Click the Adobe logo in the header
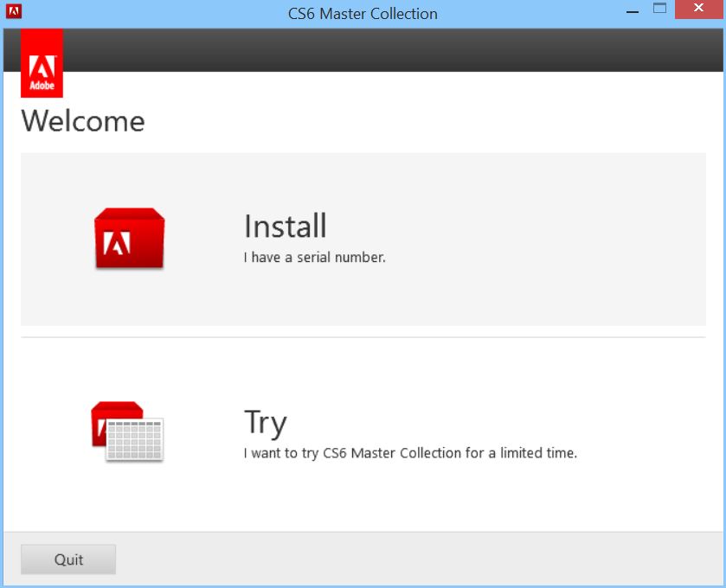 pos(42,63)
